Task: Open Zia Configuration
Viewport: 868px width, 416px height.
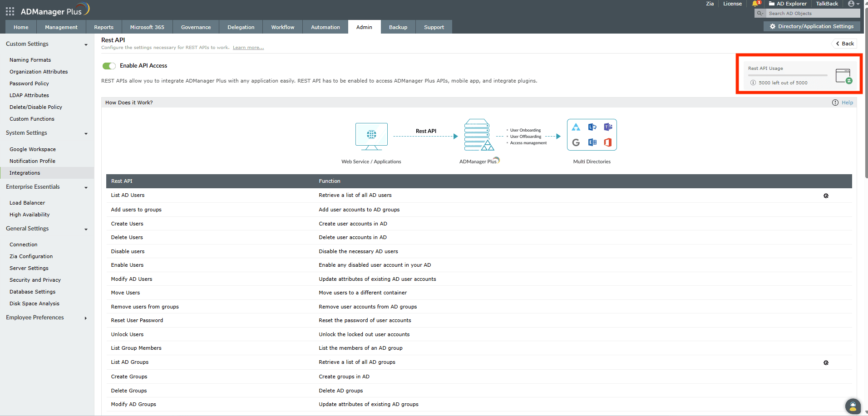Action: [x=31, y=256]
